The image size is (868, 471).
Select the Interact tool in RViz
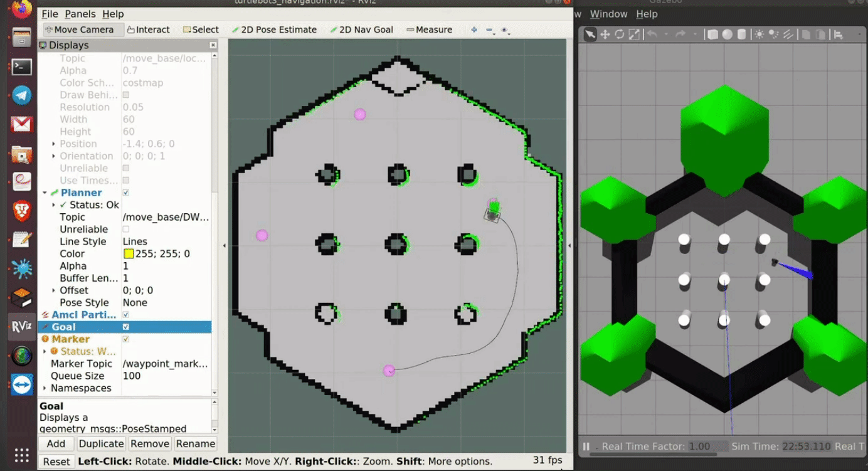pos(149,29)
